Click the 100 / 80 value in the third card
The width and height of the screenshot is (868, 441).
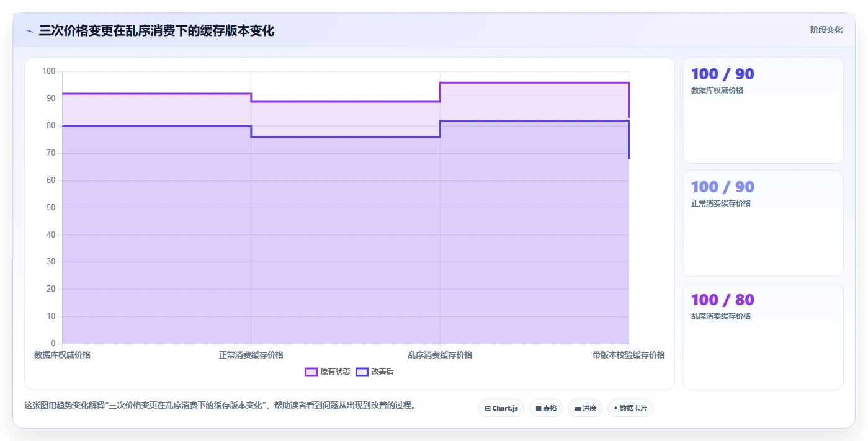(x=723, y=300)
